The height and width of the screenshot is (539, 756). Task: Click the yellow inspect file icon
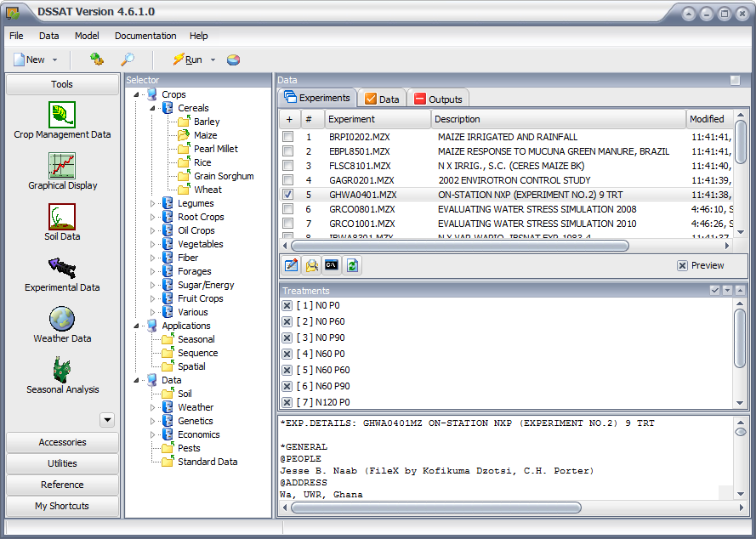pyautogui.click(x=311, y=265)
